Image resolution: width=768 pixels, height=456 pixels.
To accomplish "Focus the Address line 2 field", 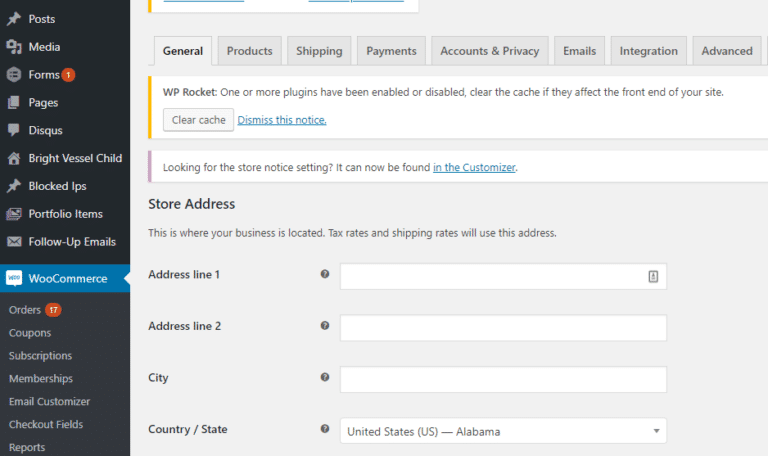I will pyautogui.click(x=503, y=328).
